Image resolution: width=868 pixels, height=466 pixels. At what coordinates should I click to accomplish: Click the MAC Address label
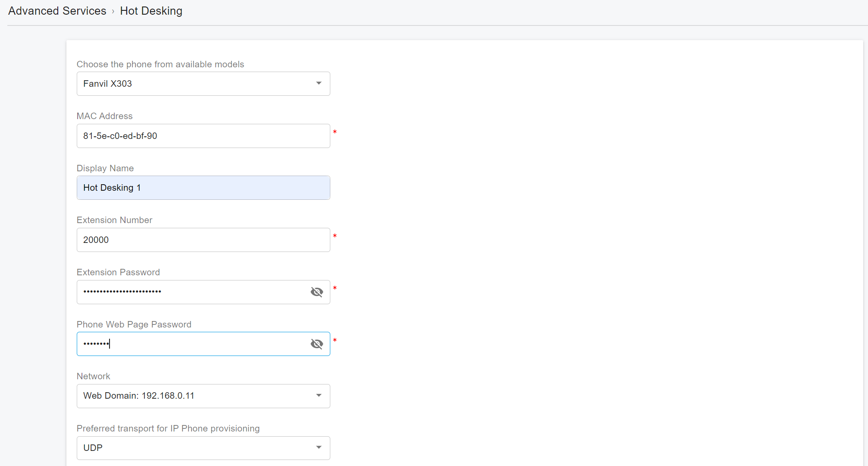pyautogui.click(x=104, y=116)
